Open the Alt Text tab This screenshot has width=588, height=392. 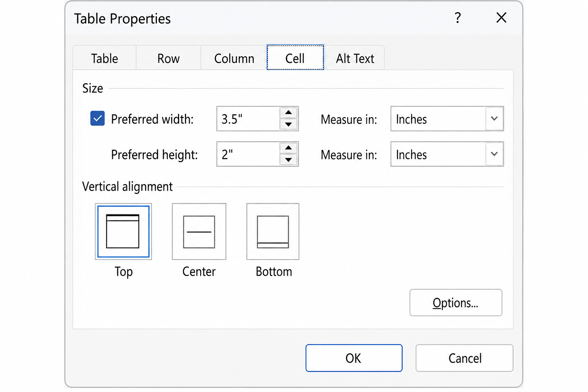(355, 58)
